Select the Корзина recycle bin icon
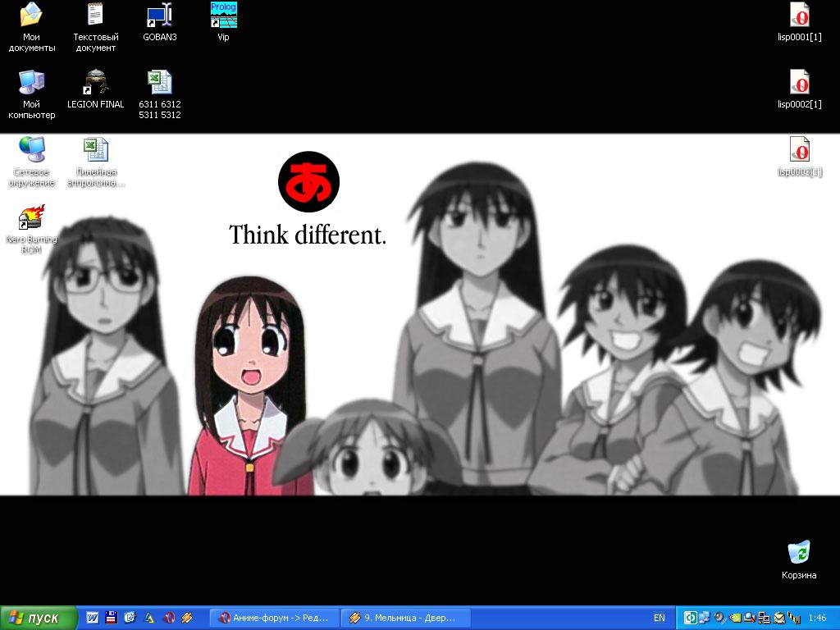Screen dimensions: 840x630 point(799,560)
